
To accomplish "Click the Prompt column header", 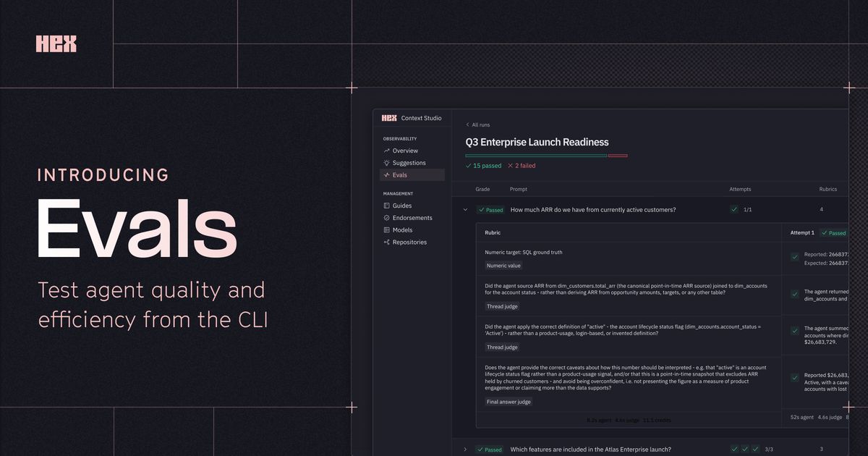I will (x=519, y=190).
